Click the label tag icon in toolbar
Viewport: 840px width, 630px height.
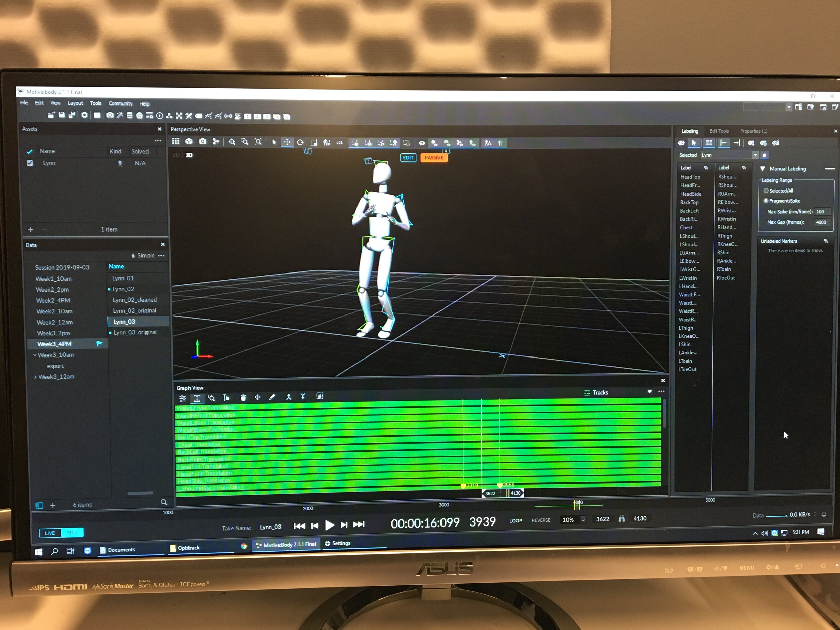[199, 116]
